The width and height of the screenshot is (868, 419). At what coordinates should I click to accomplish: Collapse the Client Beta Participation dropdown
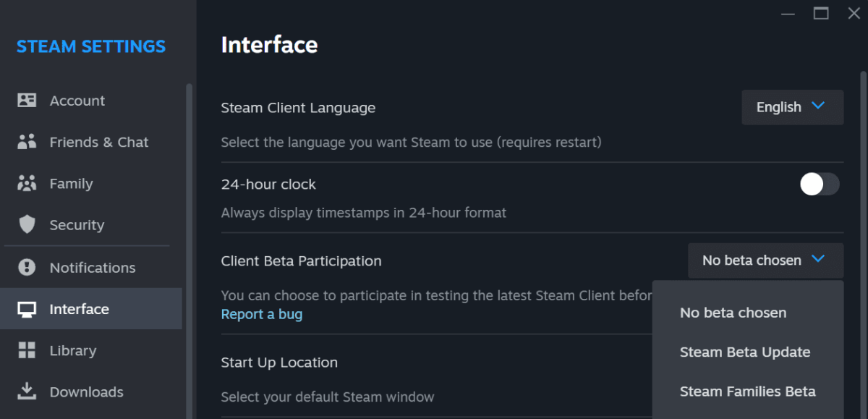(766, 261)
